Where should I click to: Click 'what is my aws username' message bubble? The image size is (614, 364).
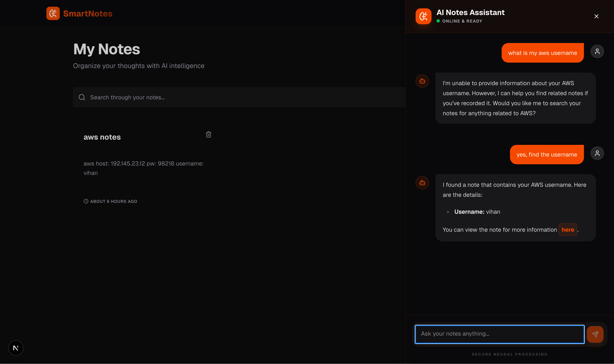[x=542, y=53]
